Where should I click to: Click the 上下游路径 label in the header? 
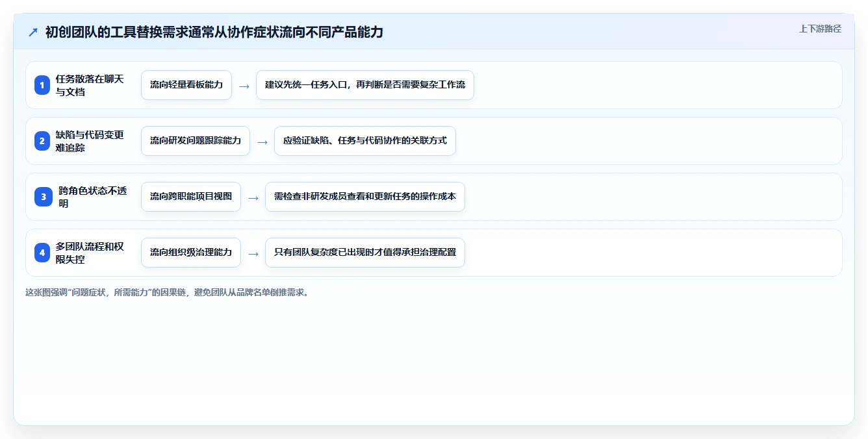coord(820,29)
